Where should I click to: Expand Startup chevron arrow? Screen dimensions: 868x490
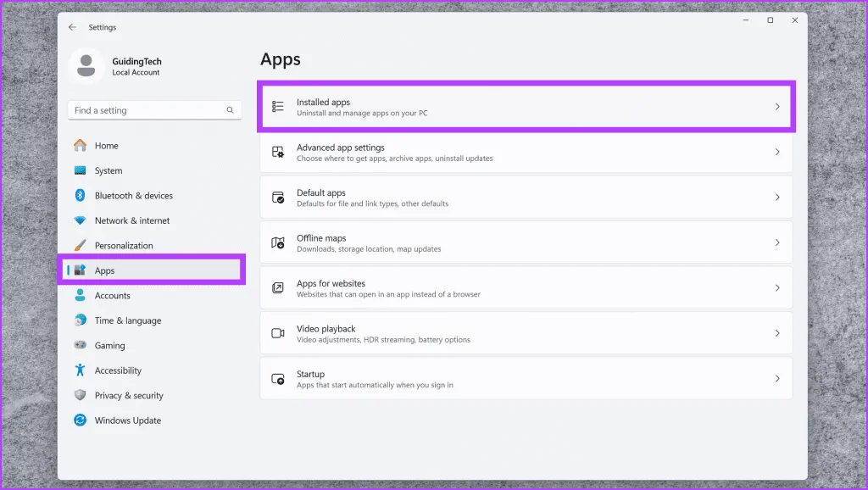click(777, 379)
